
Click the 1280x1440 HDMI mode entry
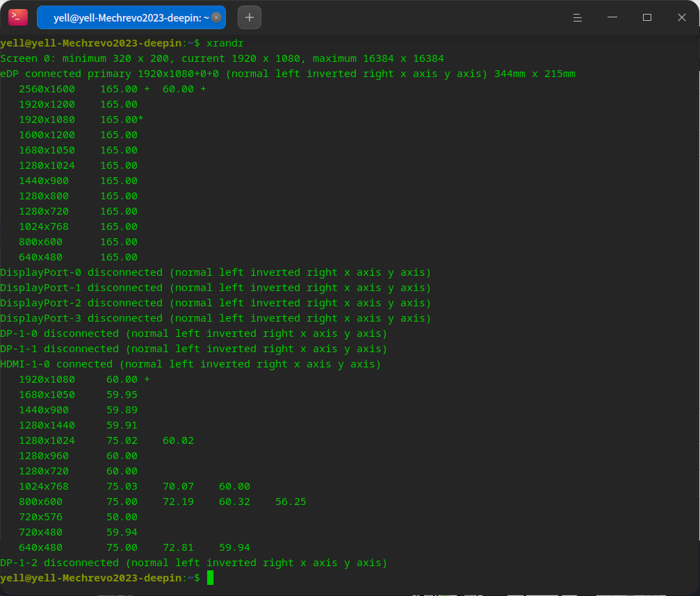tap(78, 426)
